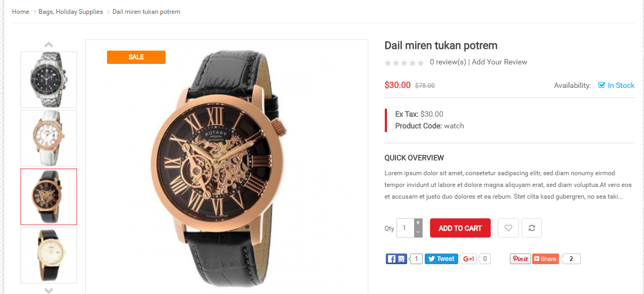The width and height of the screenshot is (644, 294).
Task: Decrease quantity with minus stepper
Action: [x=418, y=233]
